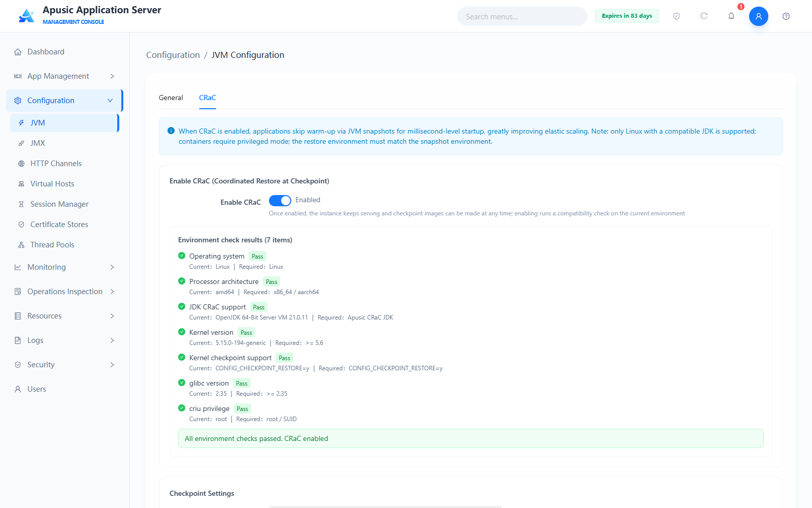Click the Resources sidebar icon
Screen dimensions: 812x508
coord(18,316)
